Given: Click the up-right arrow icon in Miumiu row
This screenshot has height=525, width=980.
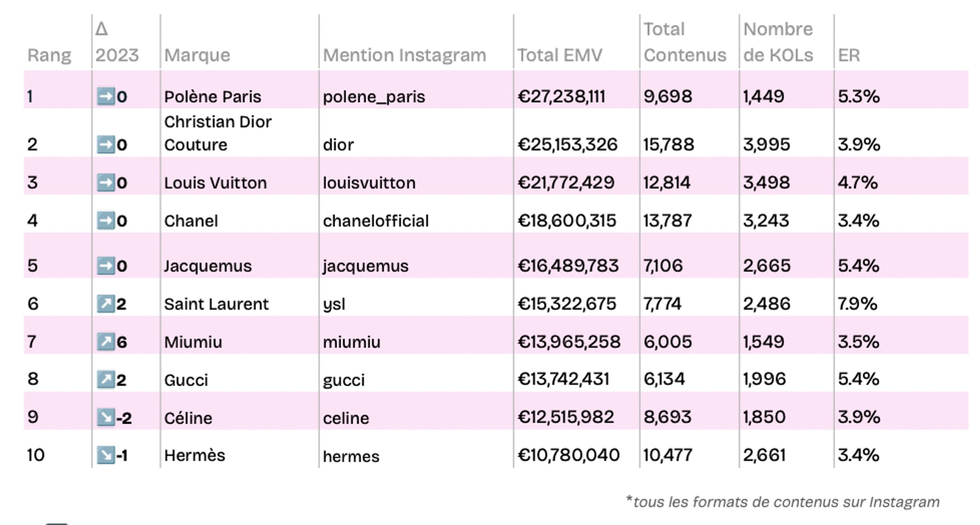Looking at the screenshot, I should [x=105, y=342].
